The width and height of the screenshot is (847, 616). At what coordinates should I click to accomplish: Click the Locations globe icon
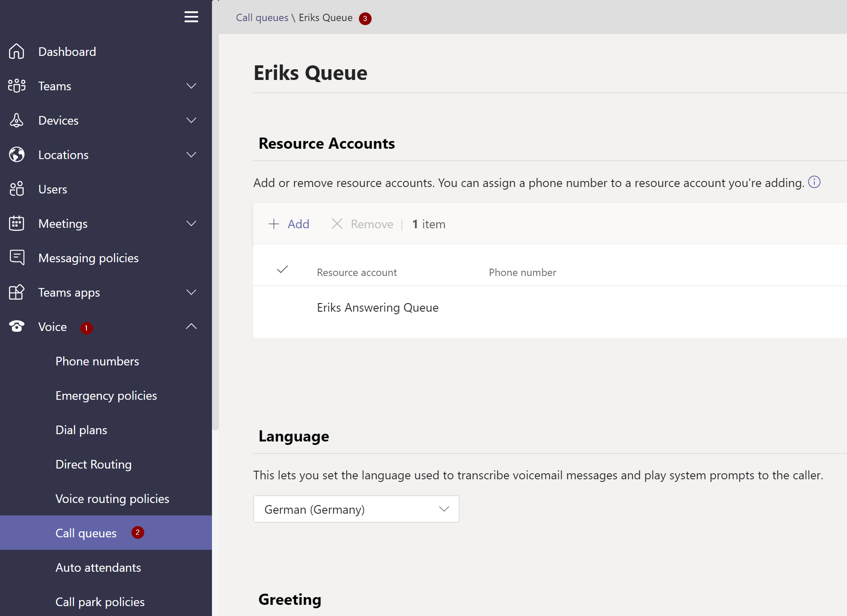16,155
